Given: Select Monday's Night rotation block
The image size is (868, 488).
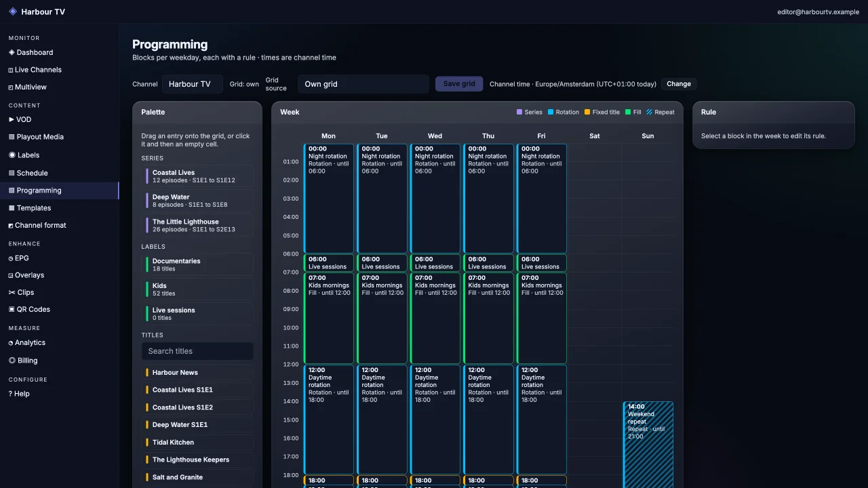Looking at the screenshot, I should (x=329, y=199).
